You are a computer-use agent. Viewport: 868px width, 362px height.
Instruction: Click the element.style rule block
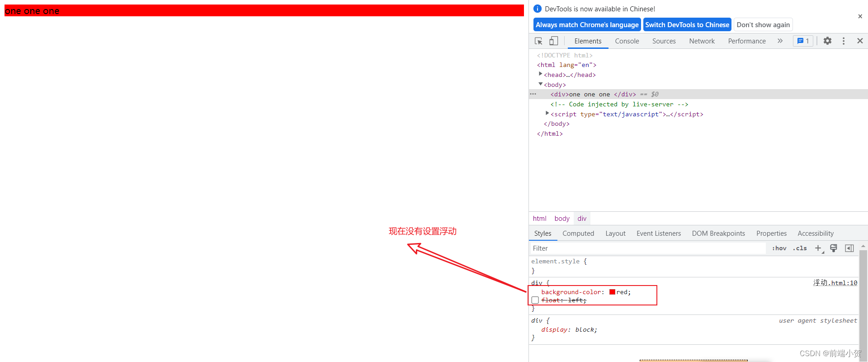(693, 266)
